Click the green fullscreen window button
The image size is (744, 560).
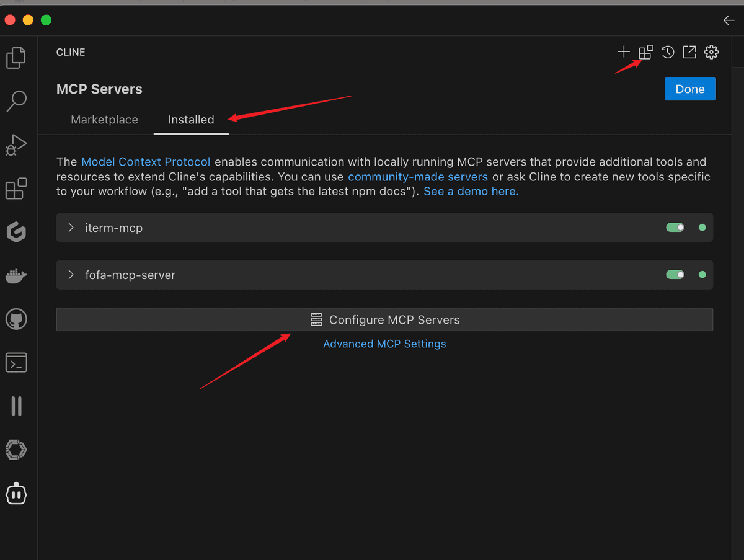(46, 20)
